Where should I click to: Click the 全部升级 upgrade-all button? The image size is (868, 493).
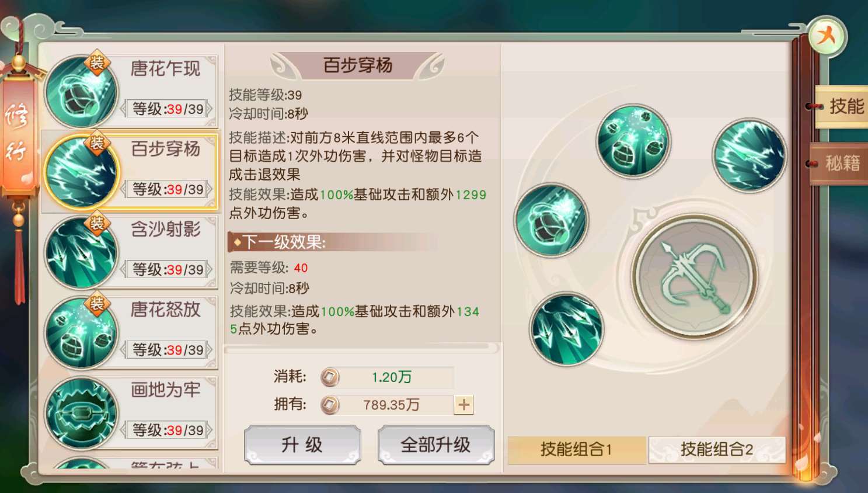[x=436, y=445]
